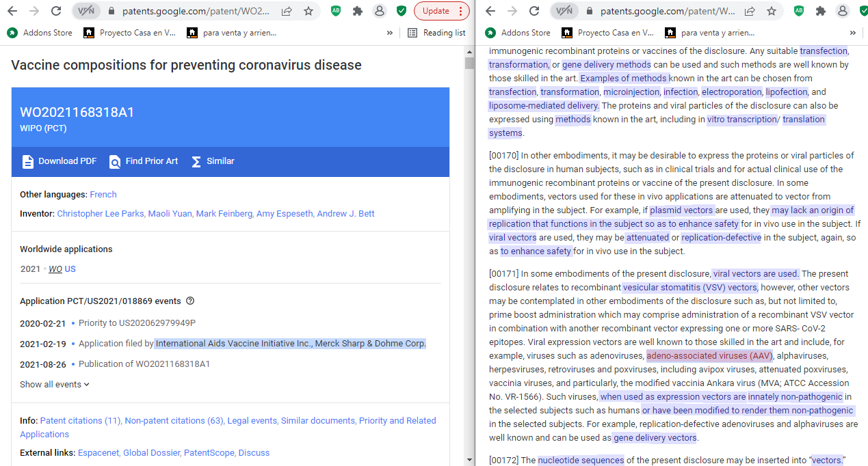The width and height of the screenshot is (868, 466).
Task: Bookmark page with star in left window
Action: pos(308,11)
